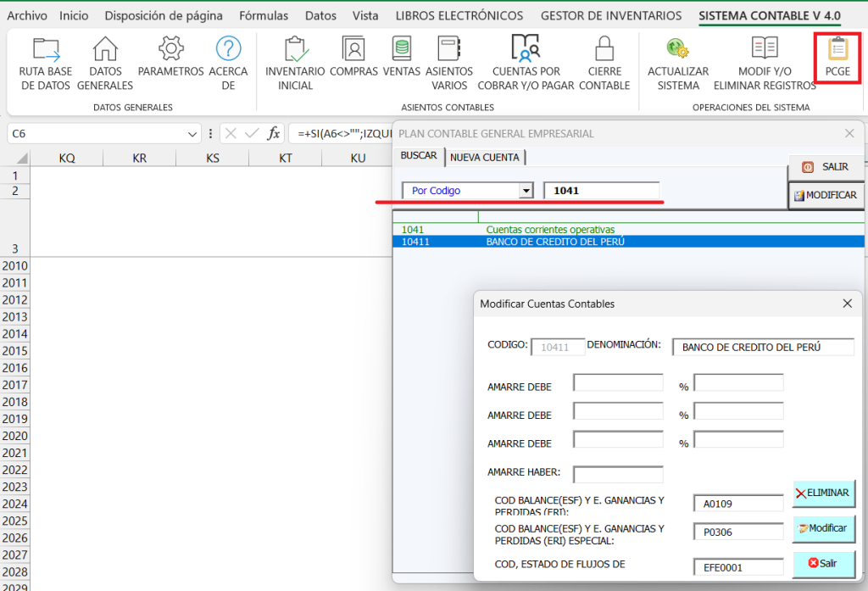Open formula bar options dots icon
The height and width of the screenshot is (591, 868).
[210, 133]
